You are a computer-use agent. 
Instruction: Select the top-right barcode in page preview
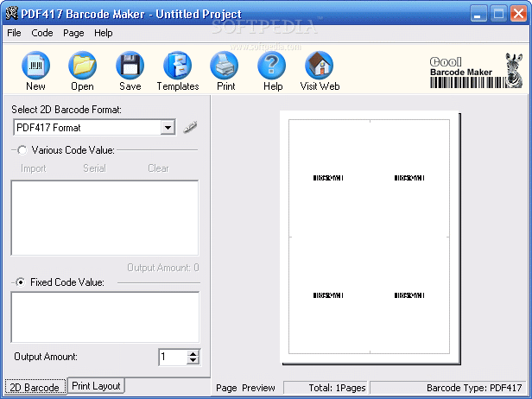pos(409,178)
